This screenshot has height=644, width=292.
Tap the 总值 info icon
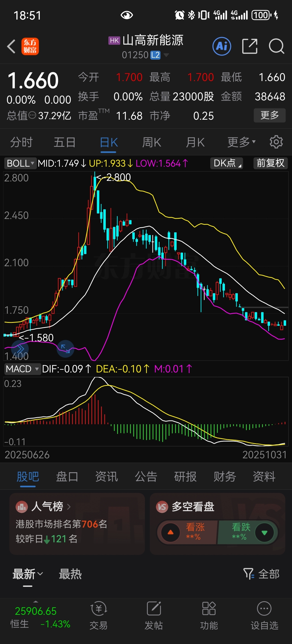pos(32,116)
